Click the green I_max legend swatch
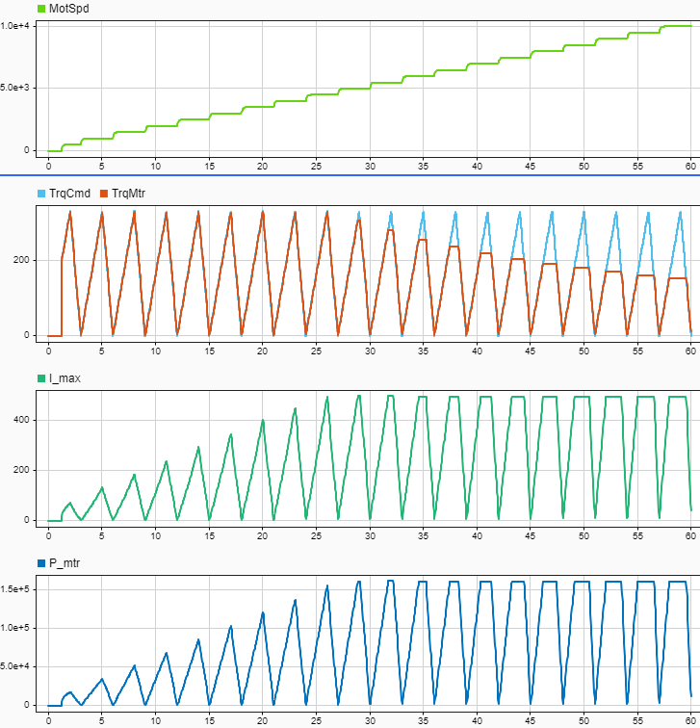Image resolution: width=700 pixels, height=728 pixels. pyautogui.click(x=40, y=378)
